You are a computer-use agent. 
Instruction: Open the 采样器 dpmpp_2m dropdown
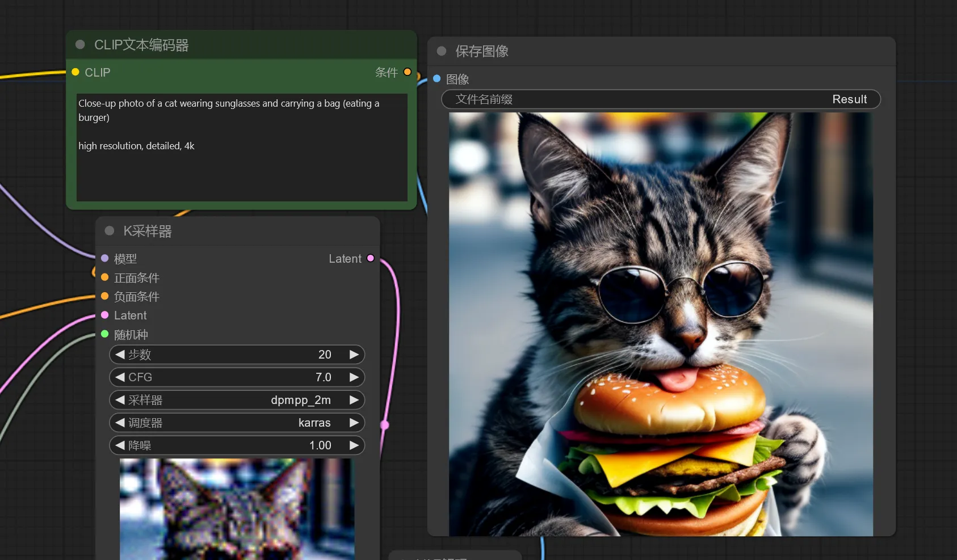tap(237, 400)
